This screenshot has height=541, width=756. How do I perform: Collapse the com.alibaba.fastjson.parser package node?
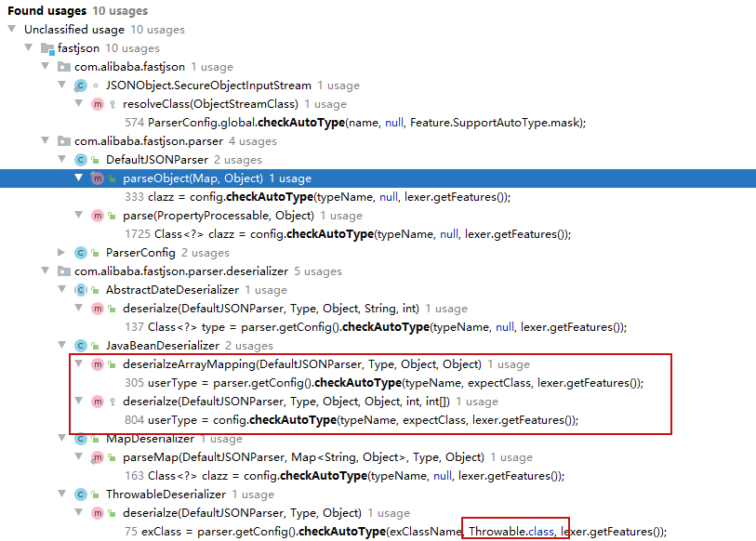[46, 140]
